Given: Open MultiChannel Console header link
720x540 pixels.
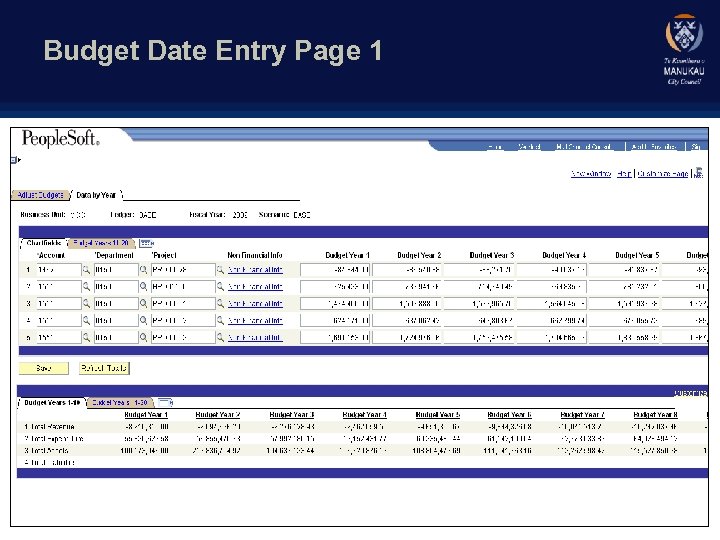Looking at the screenshot, I should [x=584, y=146].
